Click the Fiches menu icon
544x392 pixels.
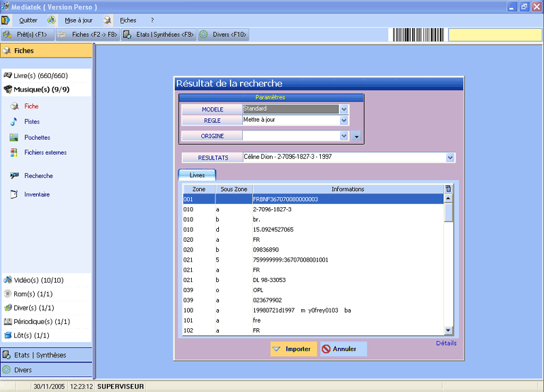(x=107, y=20)
